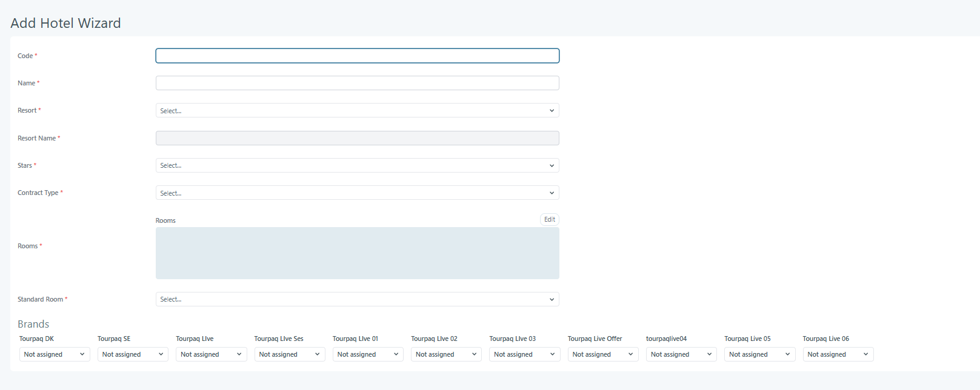The height and width of the screenshot is (390, 980).
Task: Expand the Tourpaq Live 02 dropdown
Action: [x=446, y=354]
